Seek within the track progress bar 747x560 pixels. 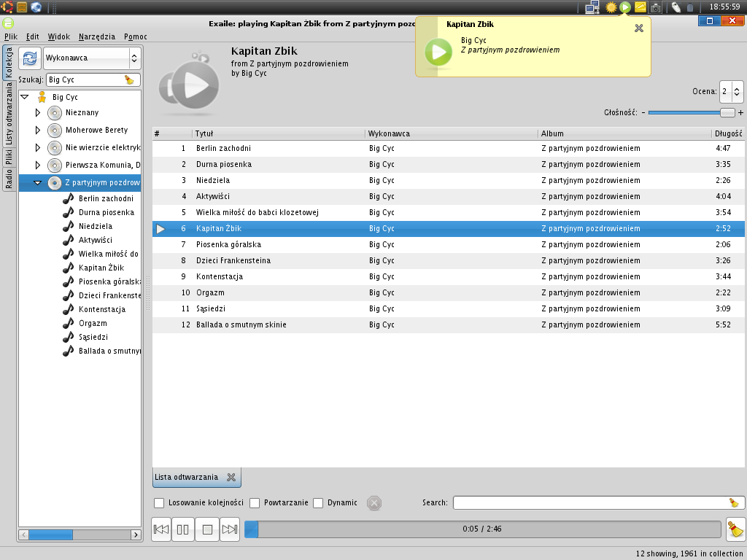point(483,529)
